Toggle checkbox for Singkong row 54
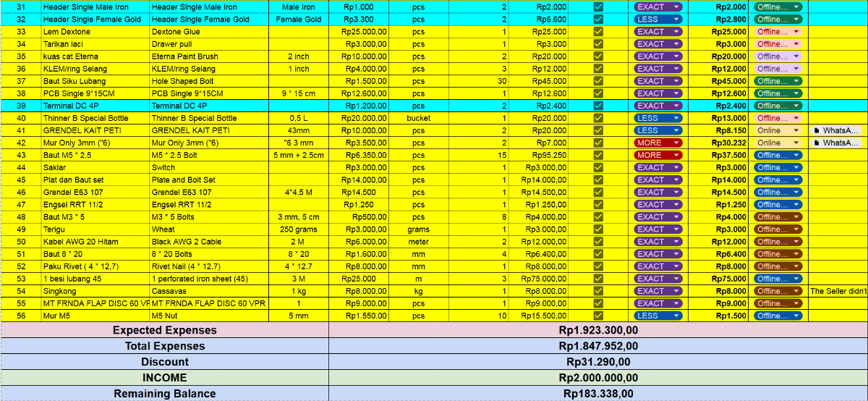This screenshot has width=868, height=401. [598, 291]
